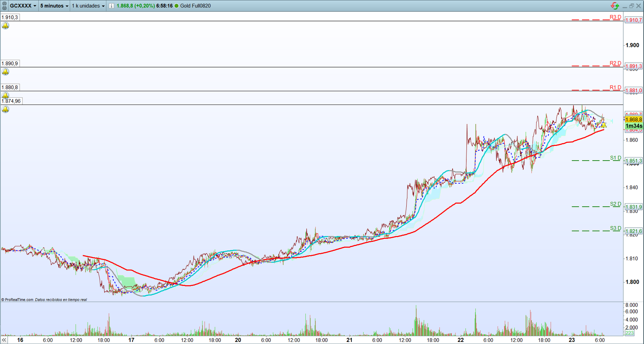The height and width of the screenshot is (344, 644).
Task: Click the ProRealTime.com copyright text
Action: 18,300
